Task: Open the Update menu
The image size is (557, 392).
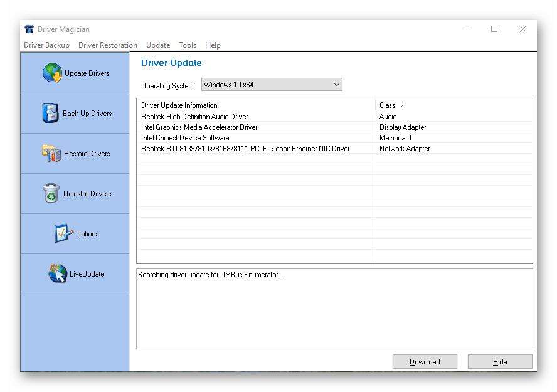Action: [158, 45]
